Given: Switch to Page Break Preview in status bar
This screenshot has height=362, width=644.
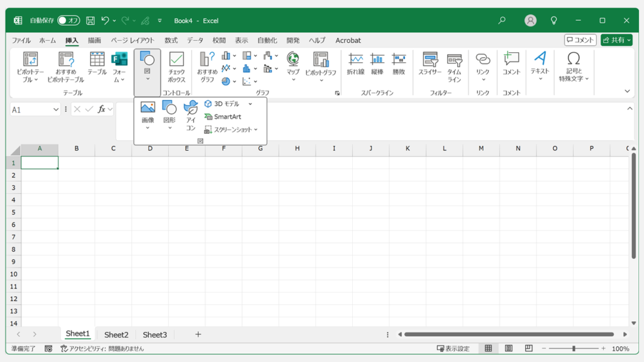Looking at the screenshot, I should coord(528,348).
